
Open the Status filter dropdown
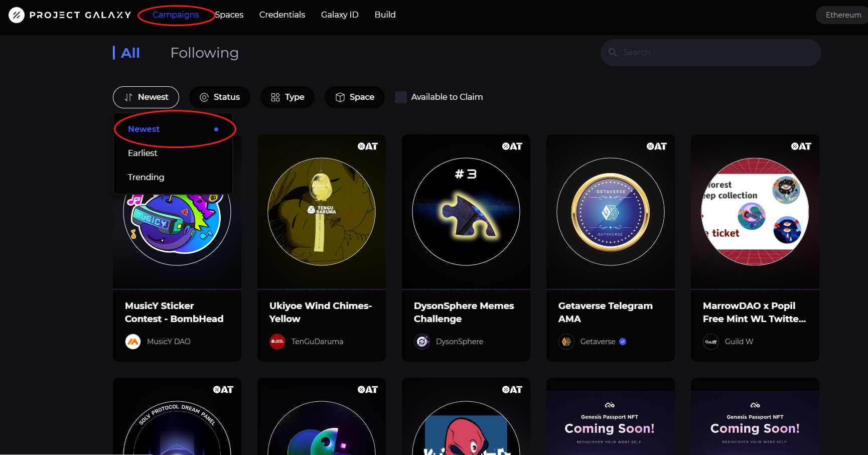click(x=220, y=97)
